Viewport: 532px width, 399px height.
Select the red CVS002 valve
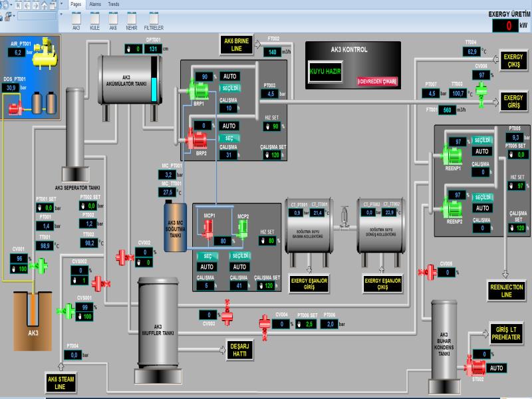(100, 283)
